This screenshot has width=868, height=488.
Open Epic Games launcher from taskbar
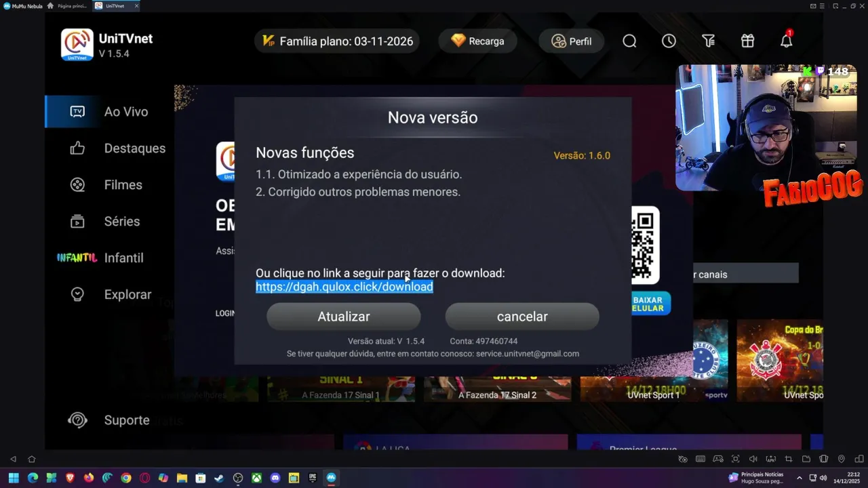[313, 478]
